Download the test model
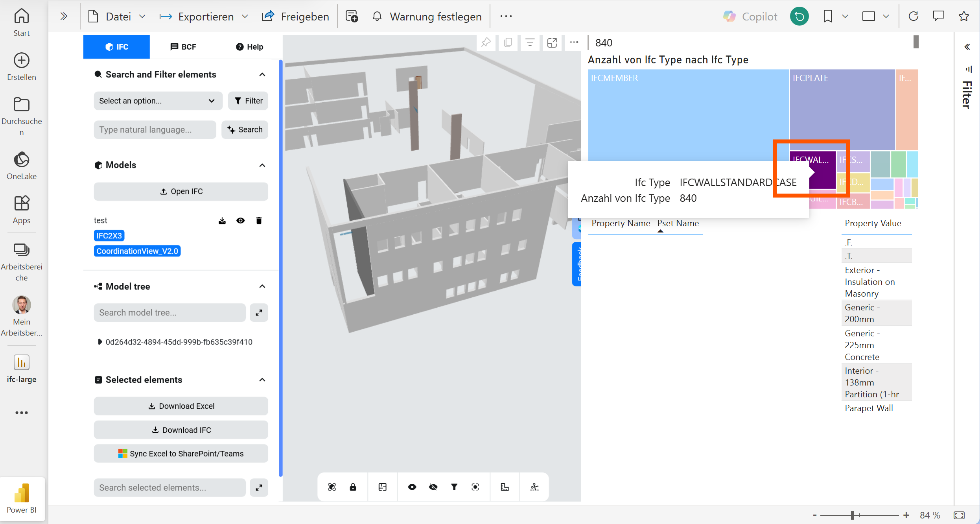 pos(222,221)
